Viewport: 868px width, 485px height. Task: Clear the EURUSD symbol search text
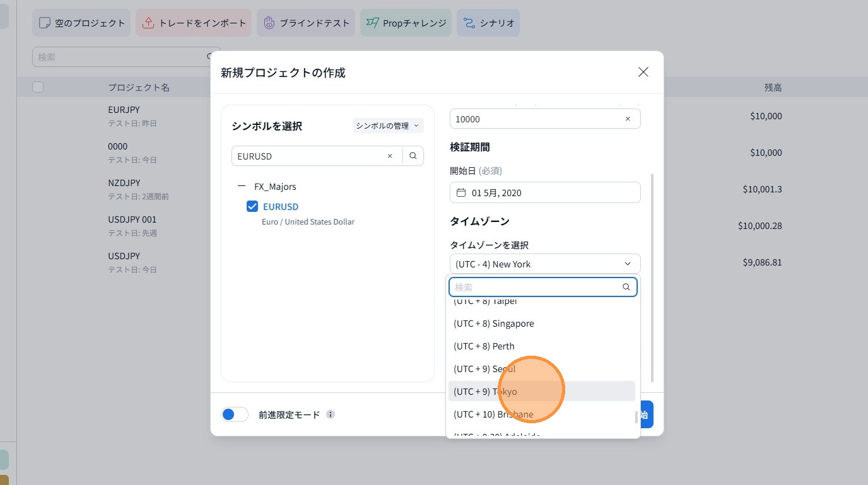pos(390,156)
